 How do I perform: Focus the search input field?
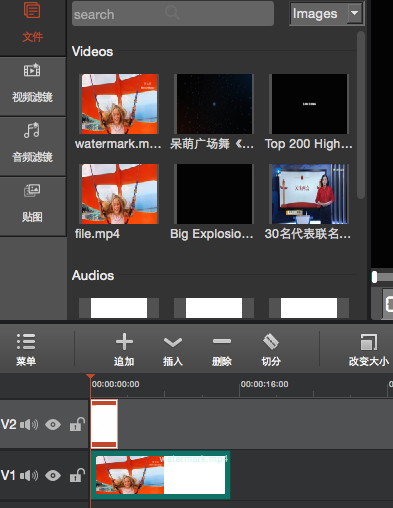(173, 14)
